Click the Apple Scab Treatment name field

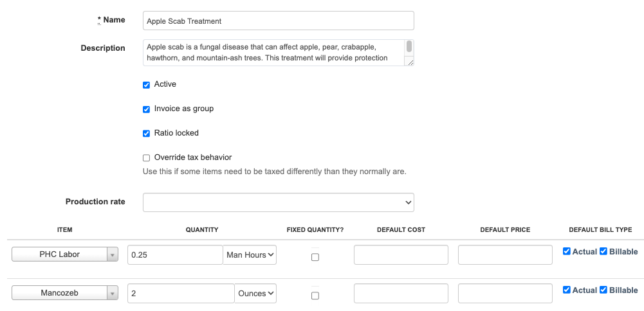(x=278, y=21)
